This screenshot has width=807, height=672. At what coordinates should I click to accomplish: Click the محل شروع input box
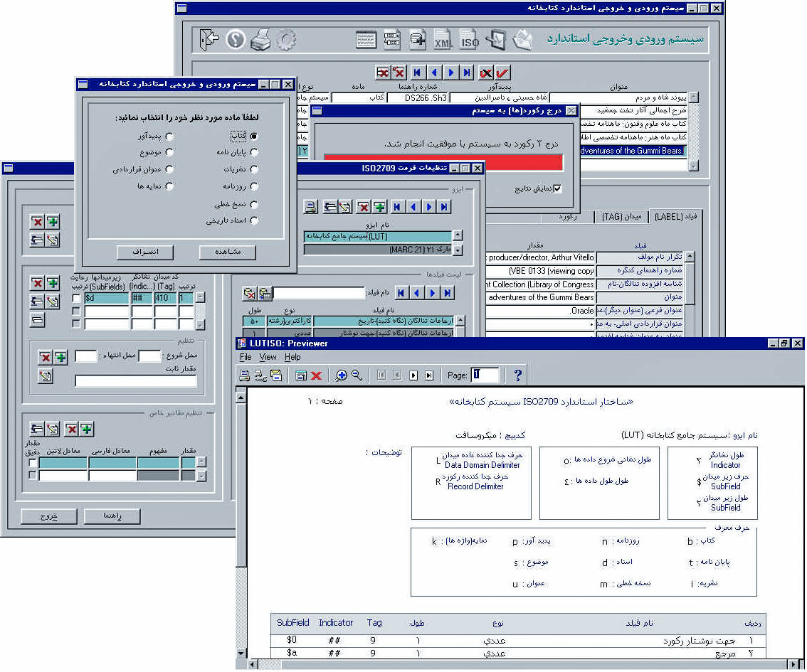[x=149, y=356]
